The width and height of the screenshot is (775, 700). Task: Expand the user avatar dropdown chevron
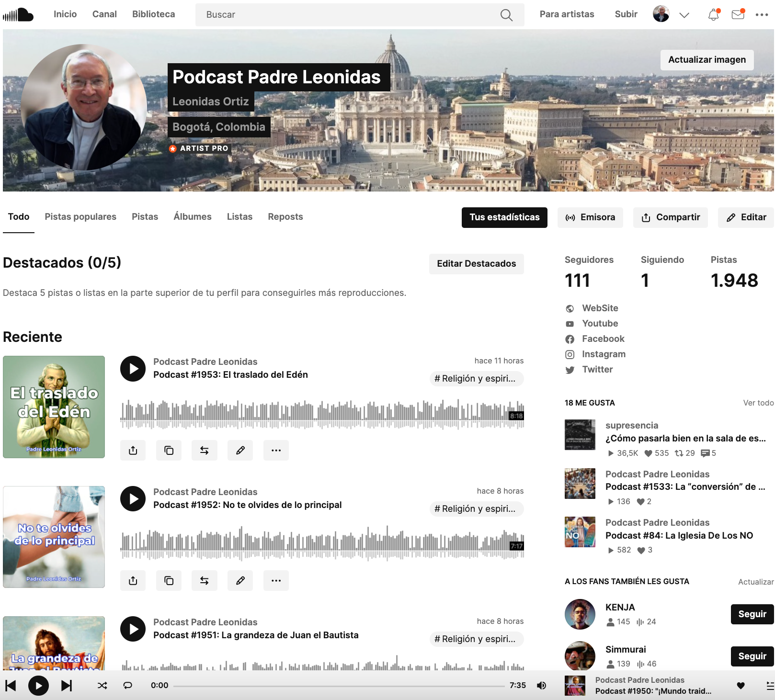pos(684,15)
